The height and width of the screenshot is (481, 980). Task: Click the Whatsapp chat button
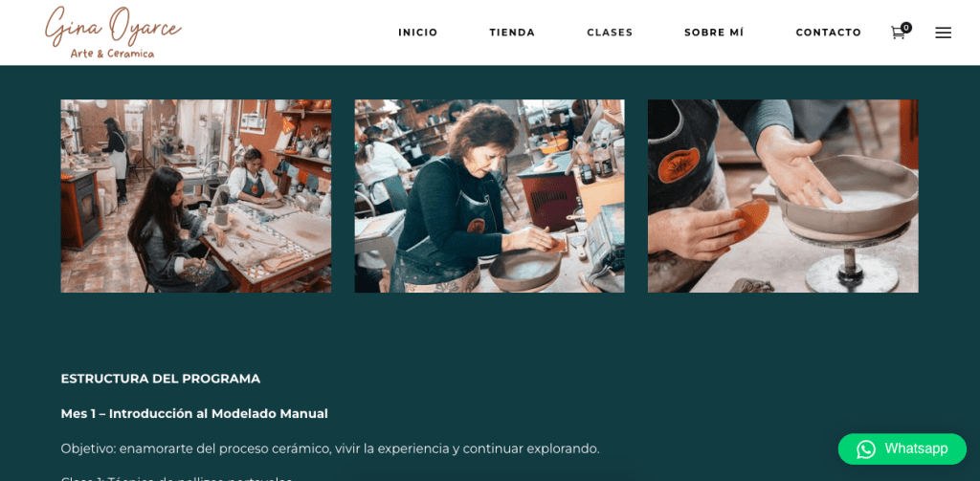pyautogui.click(x=902, y=449)
